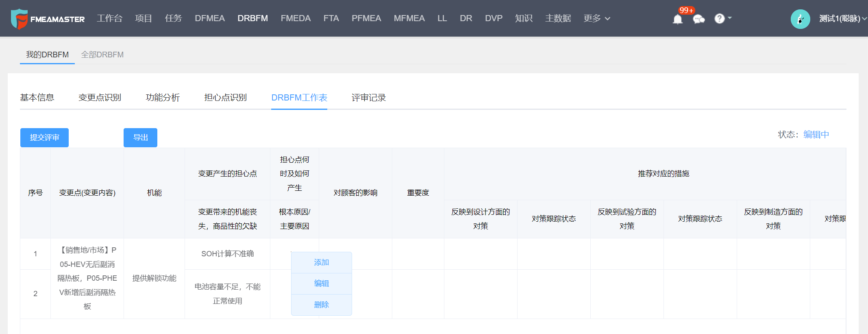Expand the 更多 navigation dropdown
868x334 pixels.
(x=597, y=18)
